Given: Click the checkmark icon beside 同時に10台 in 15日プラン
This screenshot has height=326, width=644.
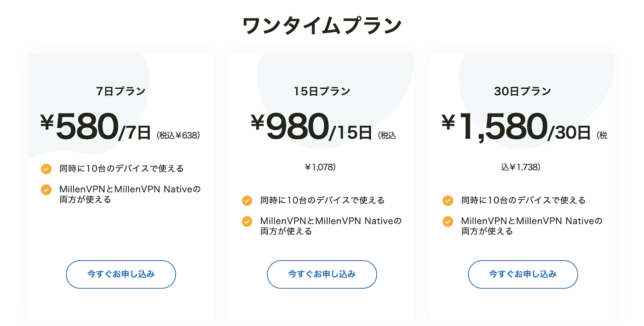Looking at the screenshot, I should click(x=247, y=200).
